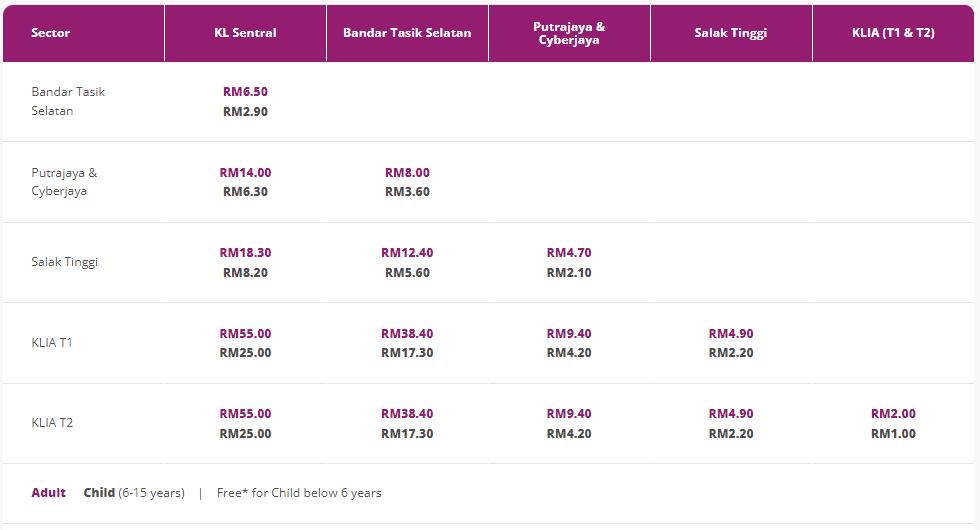Click the Salak Tinggi row label
Image resolution: width=980 pixels, height=530 pixels.
pos(64,262)
